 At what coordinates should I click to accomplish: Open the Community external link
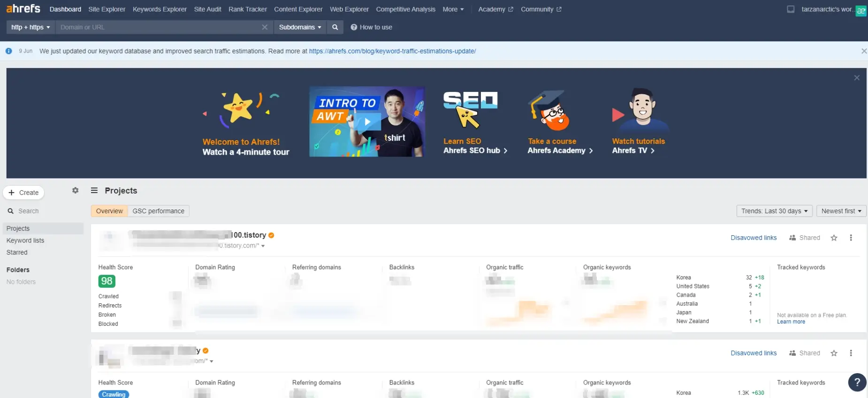pos(541,9)
